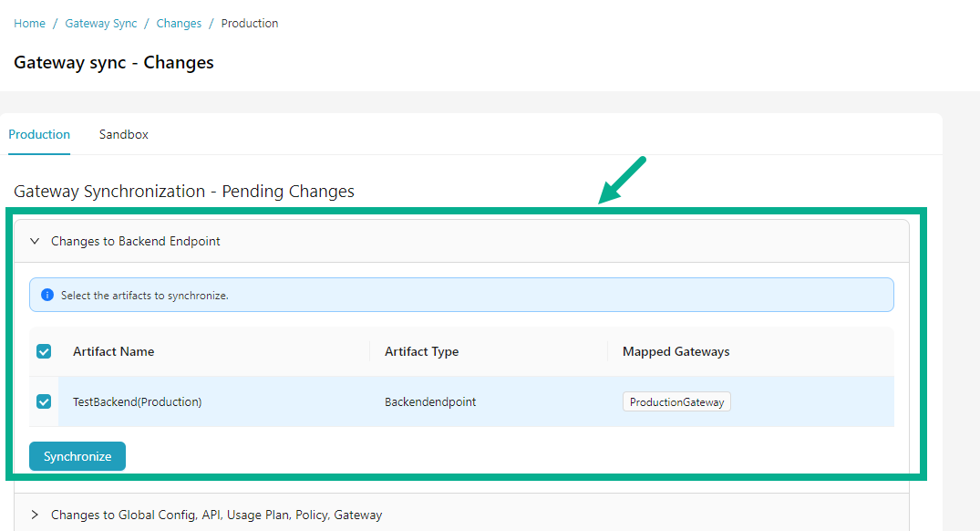Viewport: 980px width, 531px height.
Task: Click the Gateway Synchronization - Pending Changes heading
Action: [x=184, y=192]
